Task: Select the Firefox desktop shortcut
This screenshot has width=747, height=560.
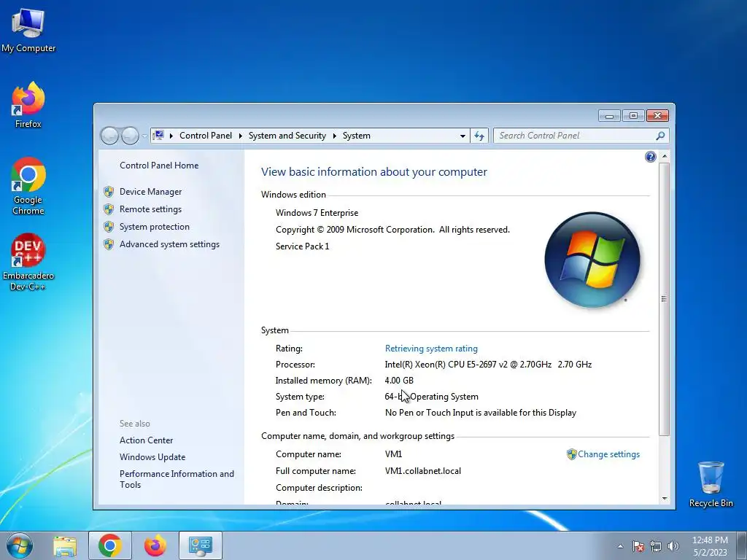Action: [28, 105]
